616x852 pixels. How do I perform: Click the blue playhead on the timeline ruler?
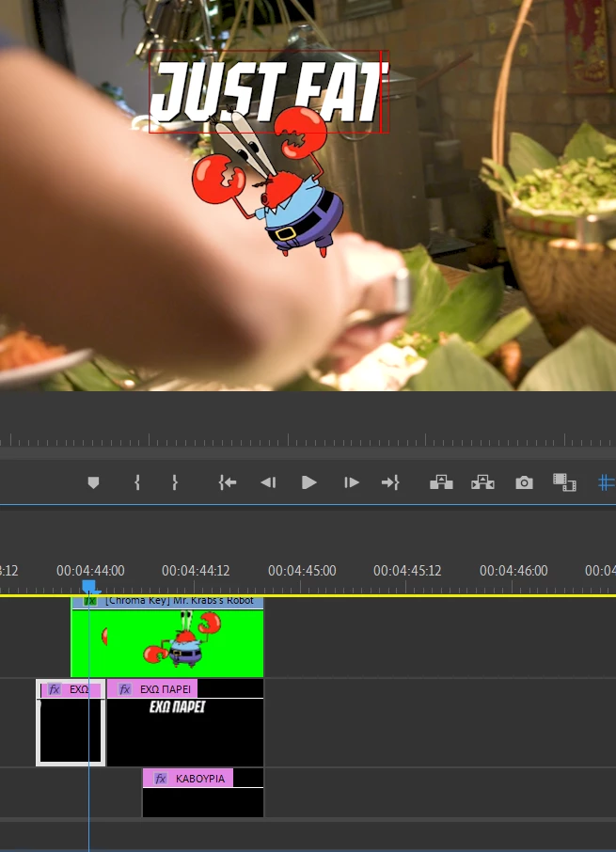[89, 586]
